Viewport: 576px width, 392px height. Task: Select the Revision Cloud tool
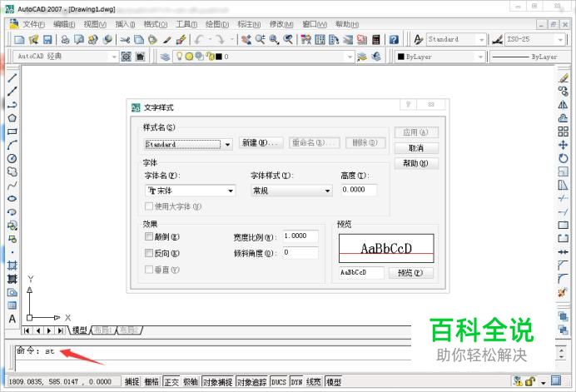coord(12,172)
